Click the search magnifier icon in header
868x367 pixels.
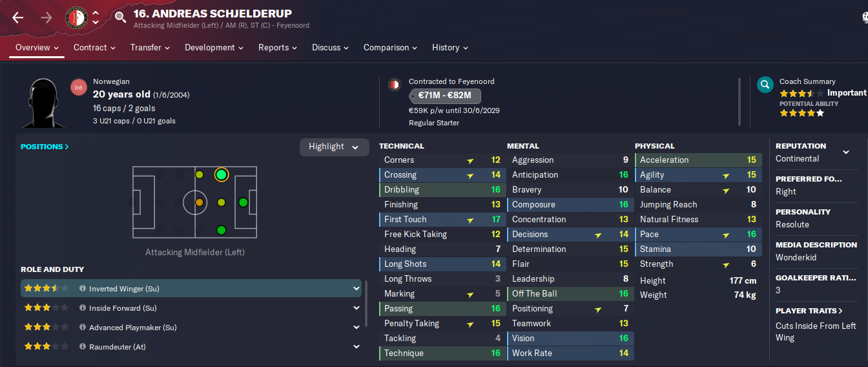pyautogui.click(x=120, y=17)
